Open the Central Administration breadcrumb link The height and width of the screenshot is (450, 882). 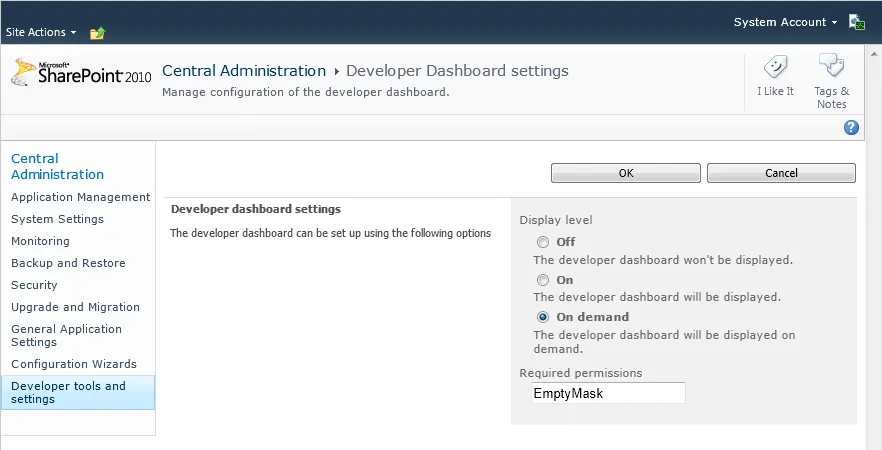point(244,71)
